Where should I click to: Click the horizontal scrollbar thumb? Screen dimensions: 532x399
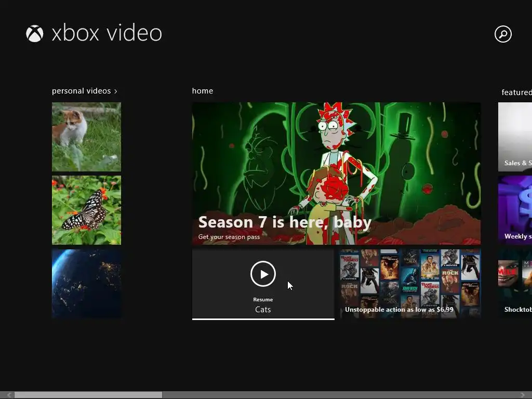pyautogui.click(x=88, y=395)
